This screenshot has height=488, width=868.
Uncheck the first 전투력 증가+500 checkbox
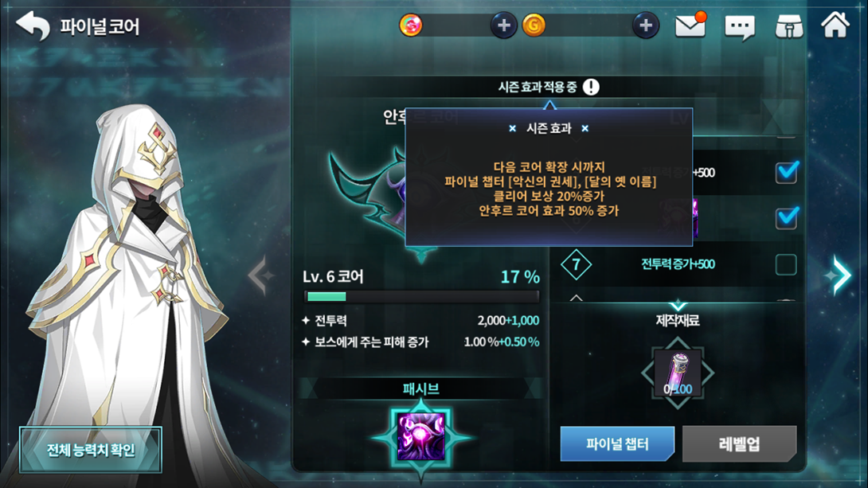[x=787, y=172]
